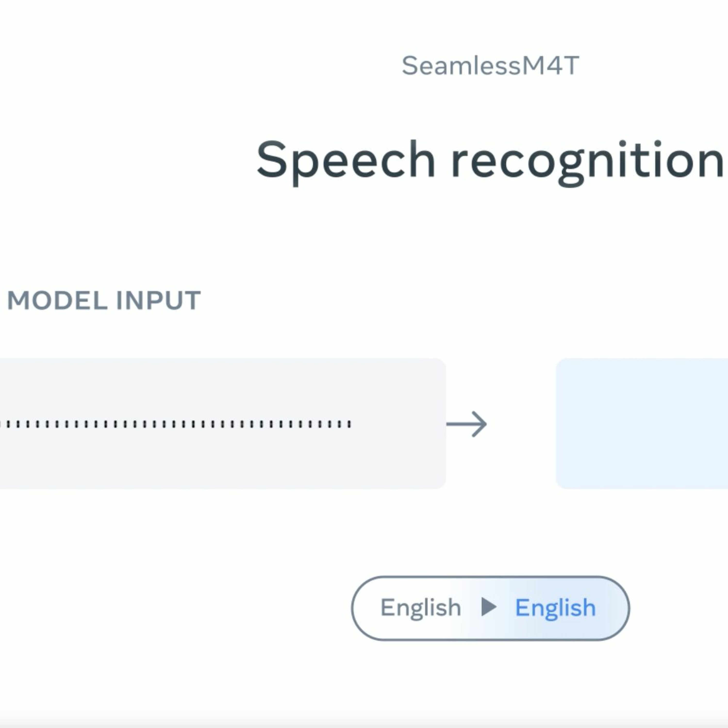This screenshot has width=728, height=728.
Task: Click the word recognition in the heading
Action: tap(587, 160)
